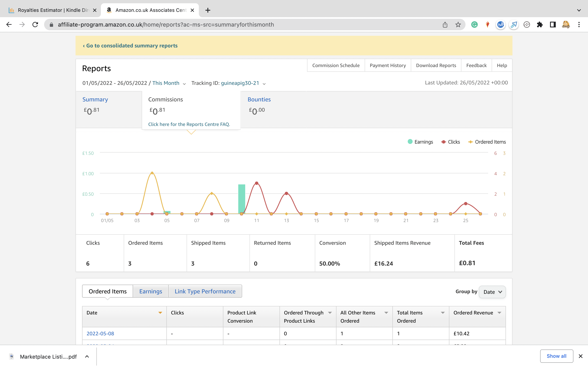The image size is (588, 368).
Task: Sort by Ordered Through Product Links arrow
Action: [x=330, y=313]
